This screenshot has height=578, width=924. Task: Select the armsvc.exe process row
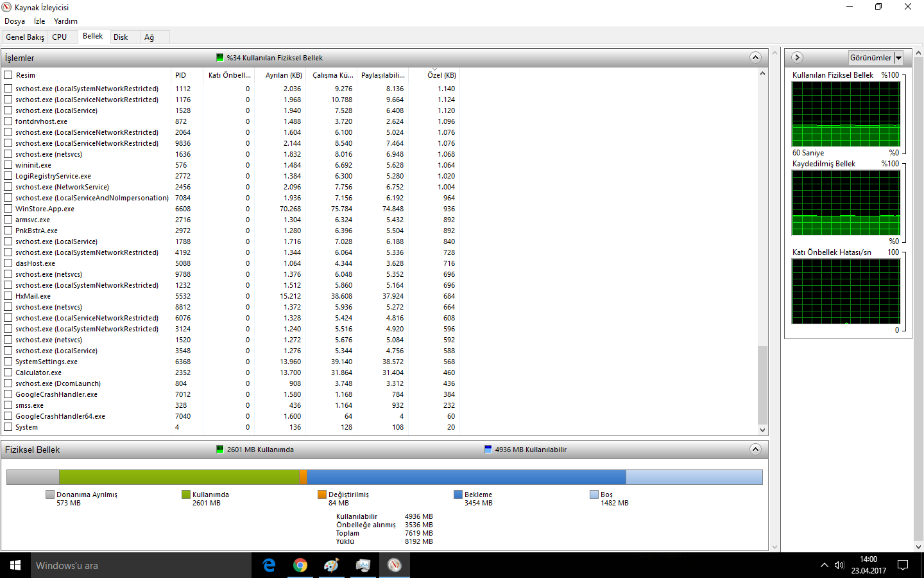tap(231, 219)
